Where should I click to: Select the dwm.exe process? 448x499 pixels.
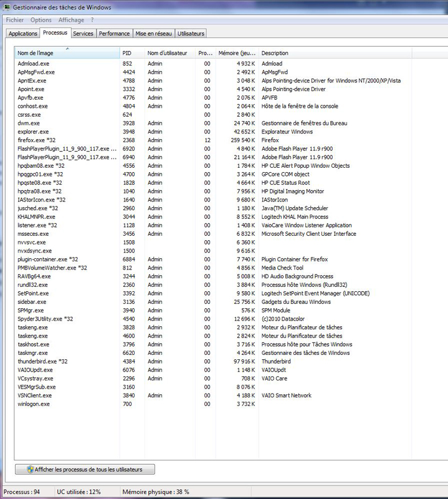tap(214, 123)
